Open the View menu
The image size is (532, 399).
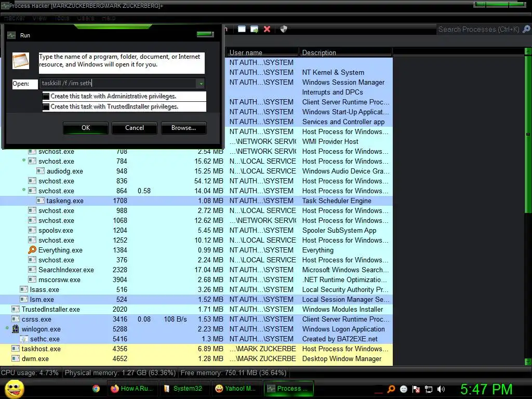(39, 18)
